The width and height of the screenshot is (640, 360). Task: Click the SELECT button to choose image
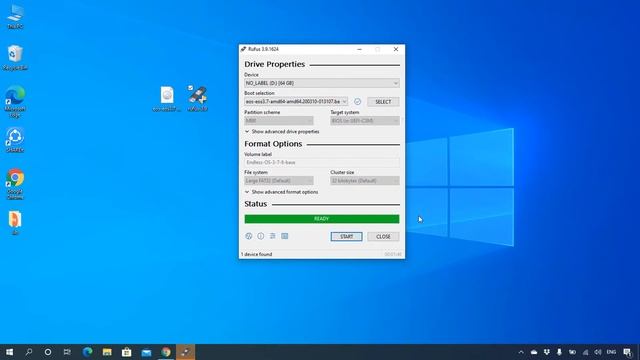pos(383,102)
